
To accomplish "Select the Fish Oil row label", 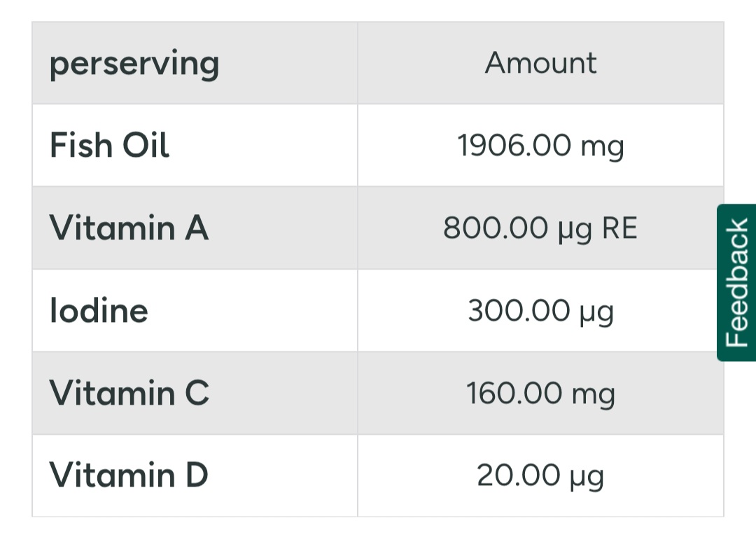I will [109, 145].
